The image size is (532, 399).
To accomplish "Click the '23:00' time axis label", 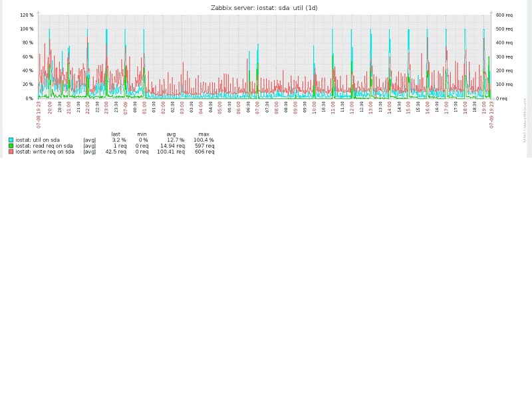I will point(106,108).
